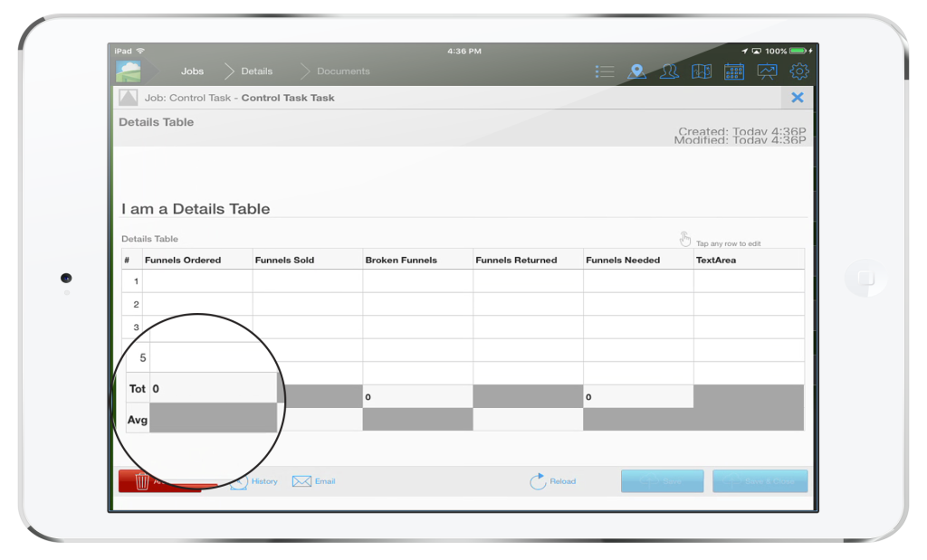This screenshot has width=927, height=560.
Task: Tap the 'I am a Details Table' heading
Action: pos(196,209)
